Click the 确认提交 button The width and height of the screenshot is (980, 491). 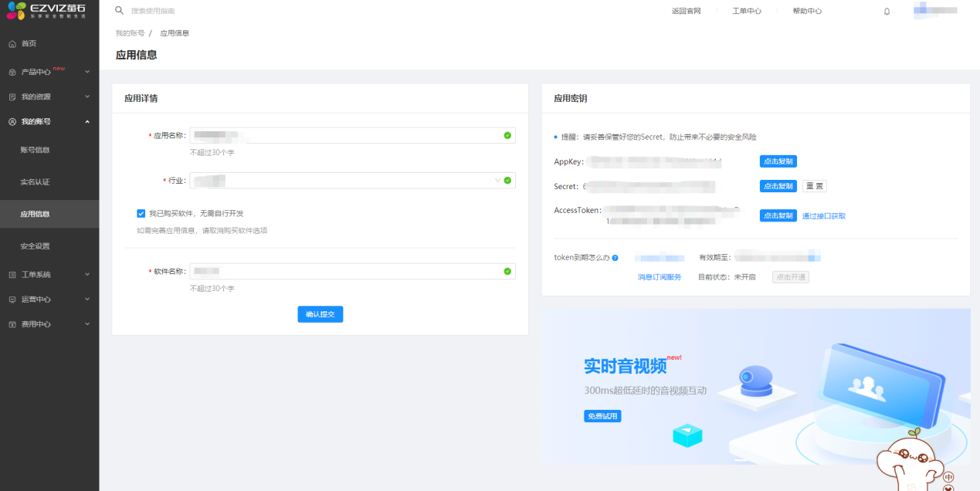[x=320, y=314]
